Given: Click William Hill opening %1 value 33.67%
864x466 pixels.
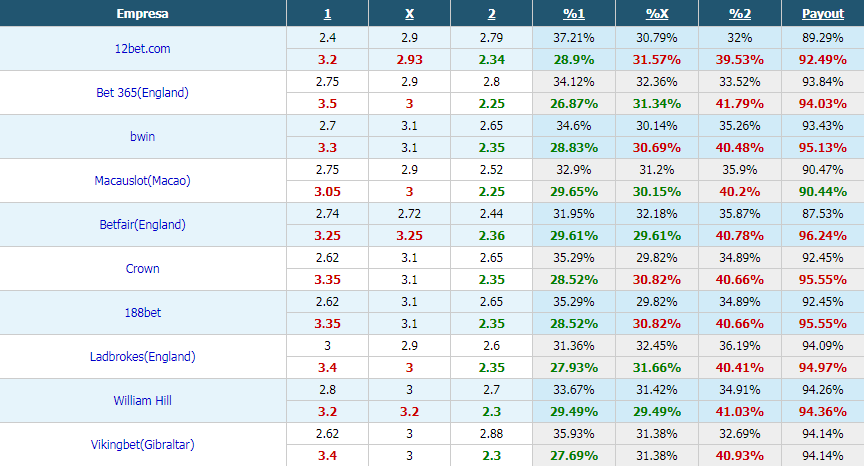Looking at the screenshot, I should [x=574, y=390].
